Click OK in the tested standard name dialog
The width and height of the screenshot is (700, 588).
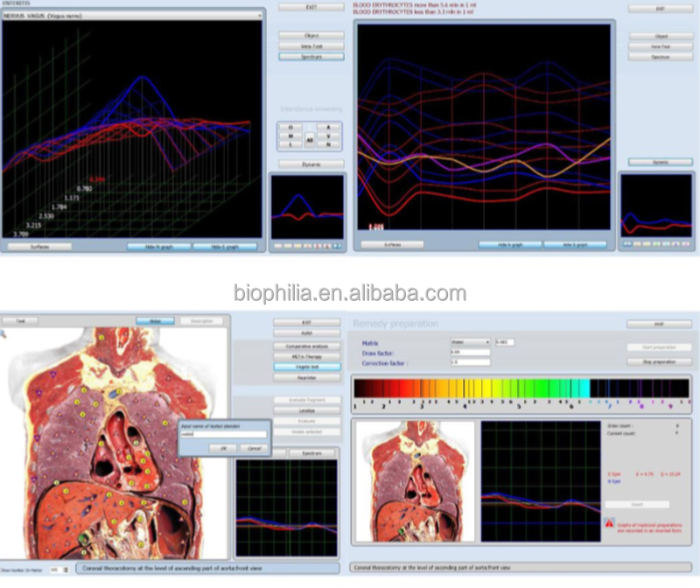[223, 448]
